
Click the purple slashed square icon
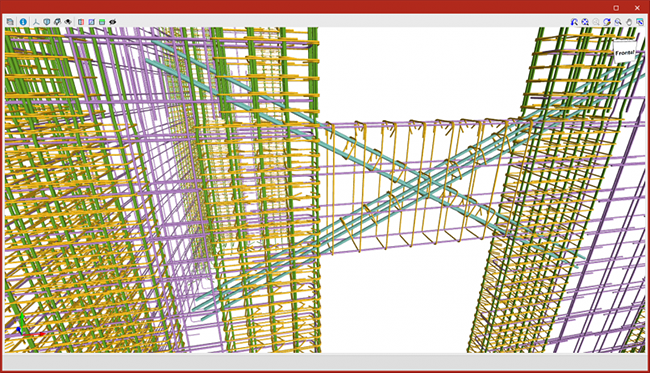pos(91,22)
